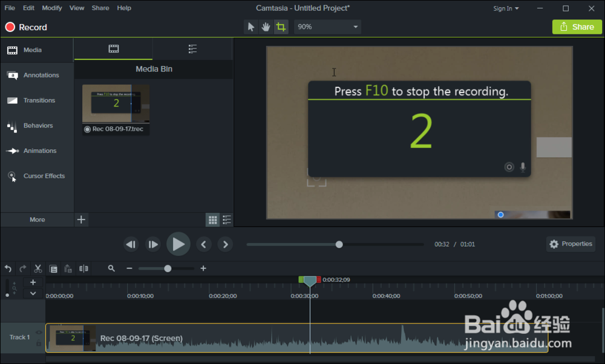The height and width of the screenshot is (364, 605).
Task: Redo the last undone action
Action: point(23,268)
